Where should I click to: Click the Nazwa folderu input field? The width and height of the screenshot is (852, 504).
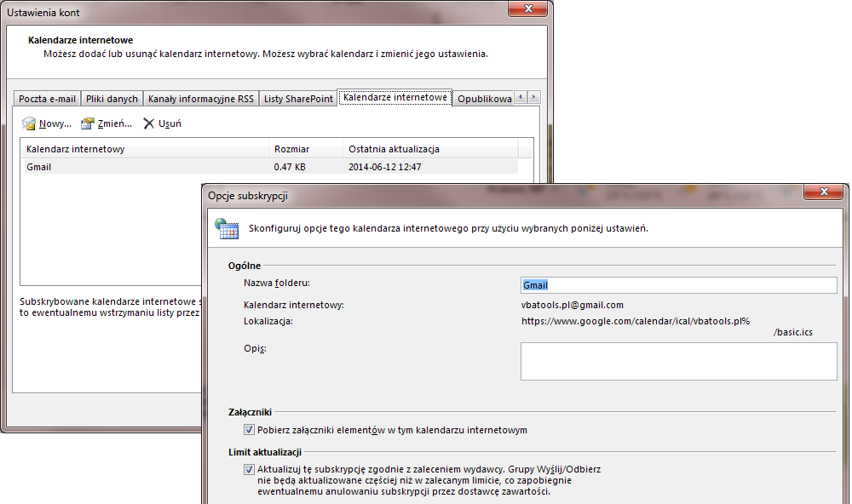[679, 285]
